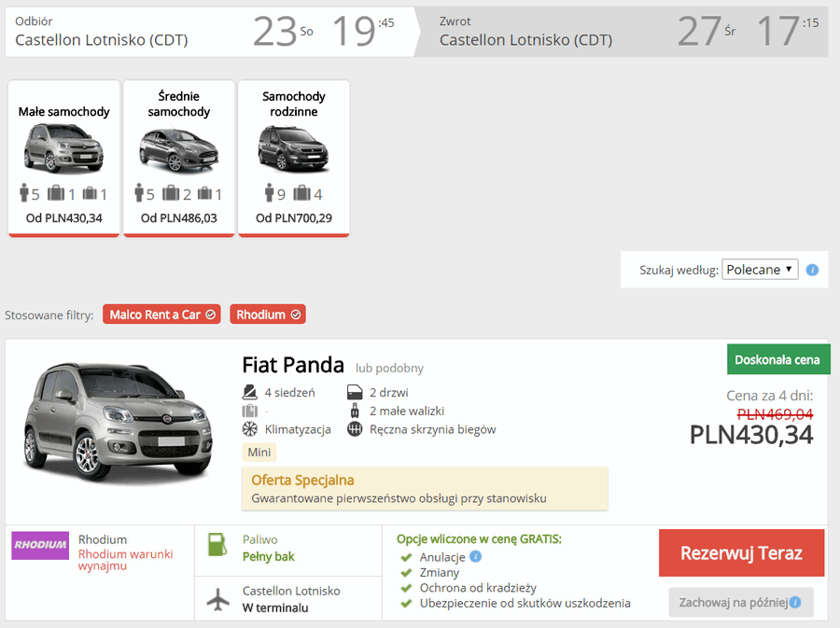Click the large suitcase icon in Samochody rodzinne card

point(301,193)
